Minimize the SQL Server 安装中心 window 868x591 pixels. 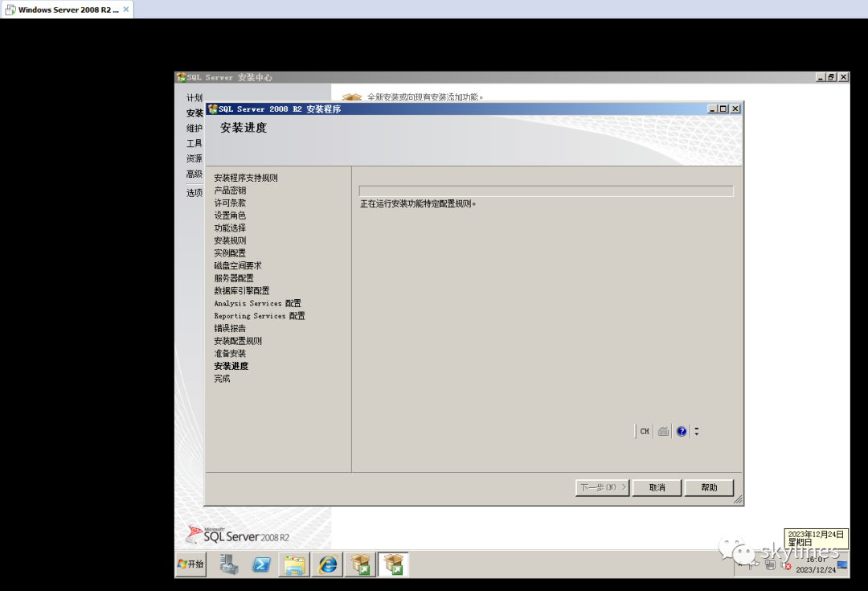point(821,77)
